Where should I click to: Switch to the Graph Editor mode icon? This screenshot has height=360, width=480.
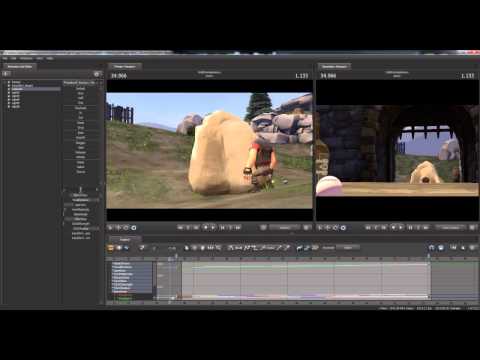(x=127, y=248)
